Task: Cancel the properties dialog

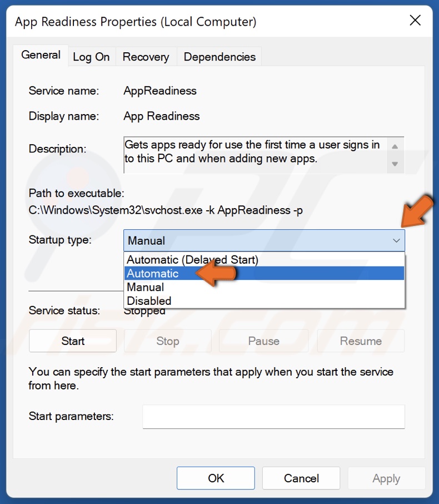Action: 301,478
